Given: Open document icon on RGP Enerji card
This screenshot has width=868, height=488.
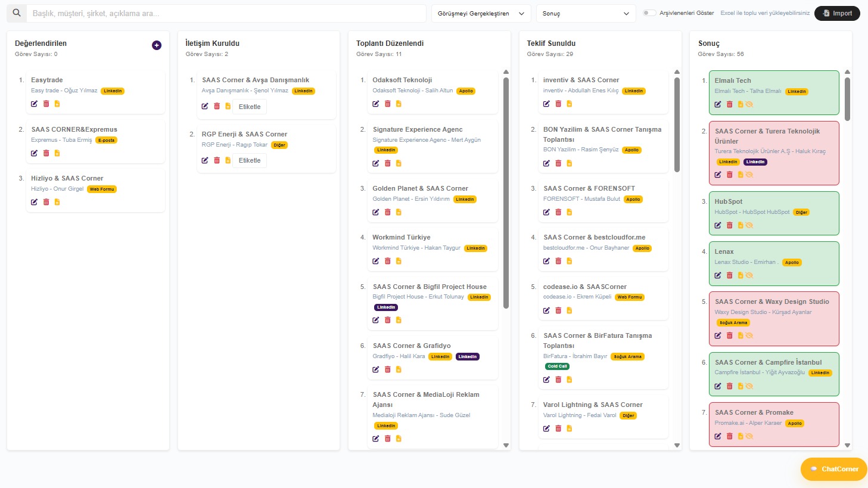Looking at the screenshot, I should coord(228,160).
